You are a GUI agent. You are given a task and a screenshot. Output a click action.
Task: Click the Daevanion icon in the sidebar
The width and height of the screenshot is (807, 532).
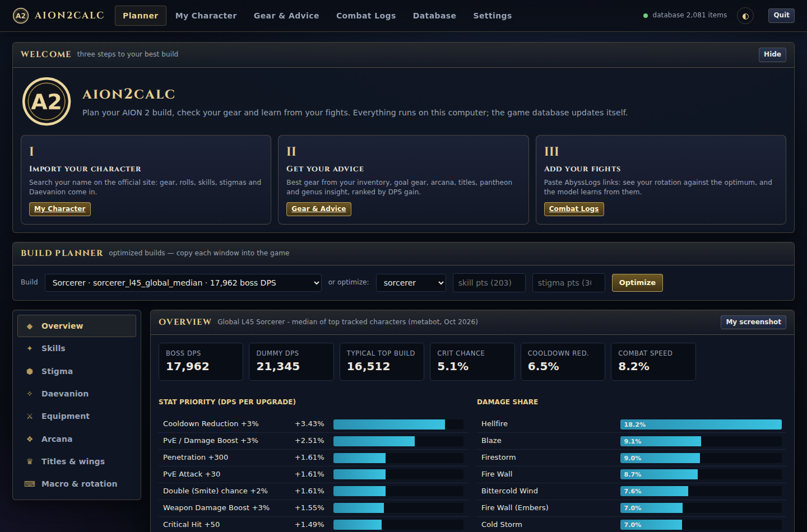click(30, 394)
